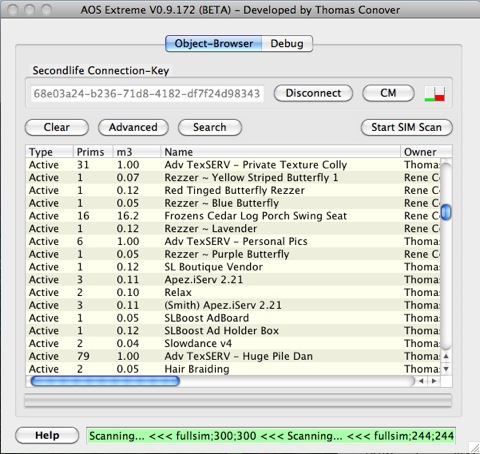Select SLBoost AdBoard row
The width and height of the screenshot is (480, 454).
click(233, 318)
